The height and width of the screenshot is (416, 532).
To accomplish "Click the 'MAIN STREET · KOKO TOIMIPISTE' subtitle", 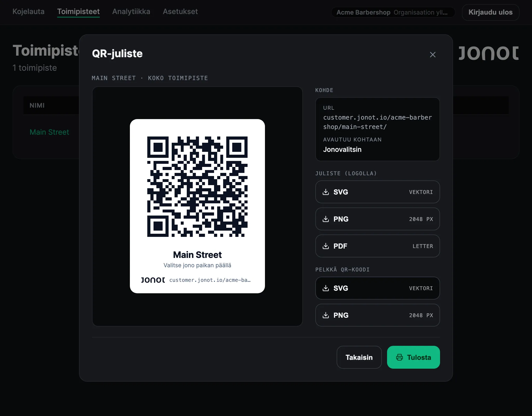I will 150,78.
